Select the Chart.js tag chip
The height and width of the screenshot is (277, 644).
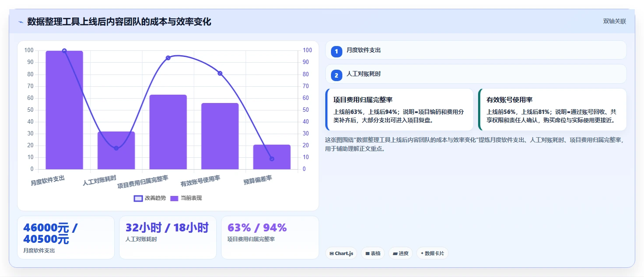pos(341,253)
